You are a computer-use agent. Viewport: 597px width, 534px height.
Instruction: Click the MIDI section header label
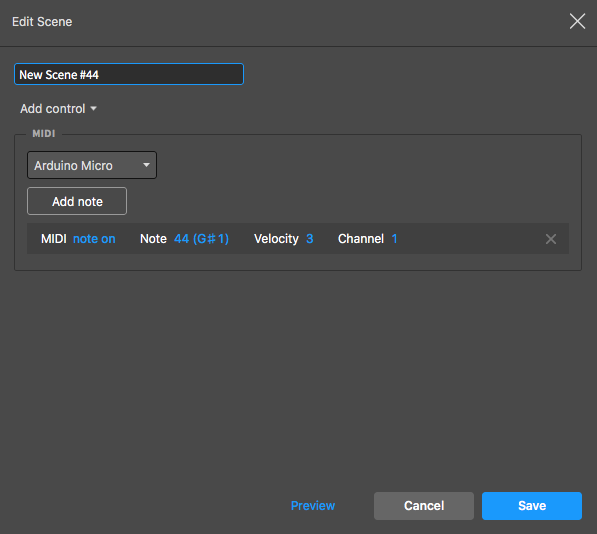click(x=44, y=134)
